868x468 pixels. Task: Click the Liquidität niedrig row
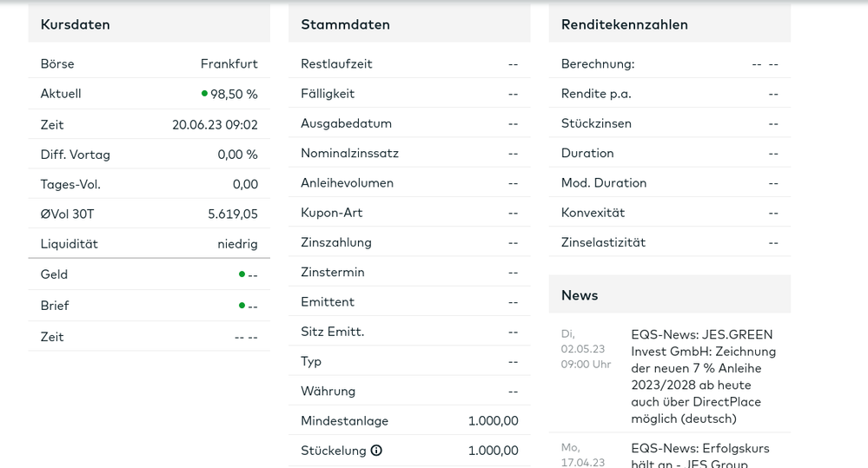(149, 243)
